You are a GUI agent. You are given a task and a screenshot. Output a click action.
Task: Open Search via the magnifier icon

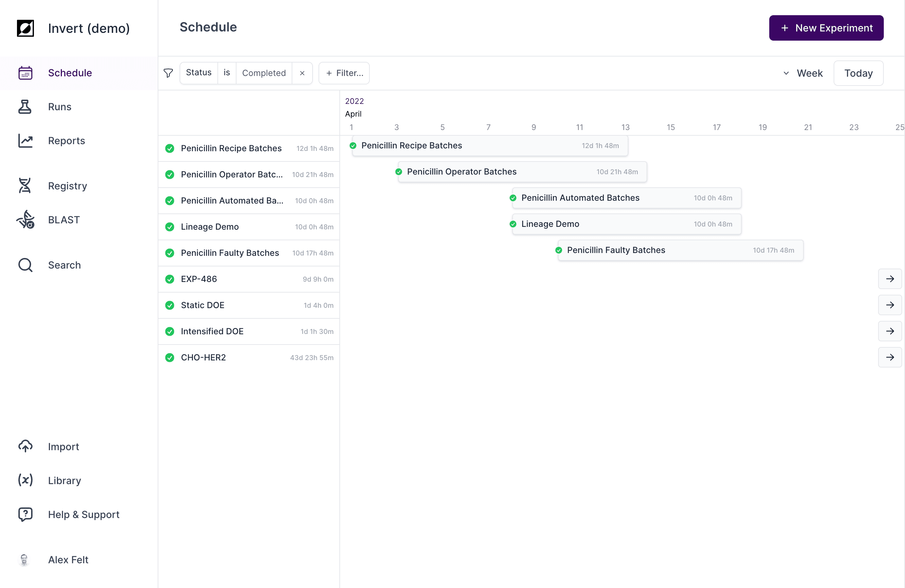(25, 265)
